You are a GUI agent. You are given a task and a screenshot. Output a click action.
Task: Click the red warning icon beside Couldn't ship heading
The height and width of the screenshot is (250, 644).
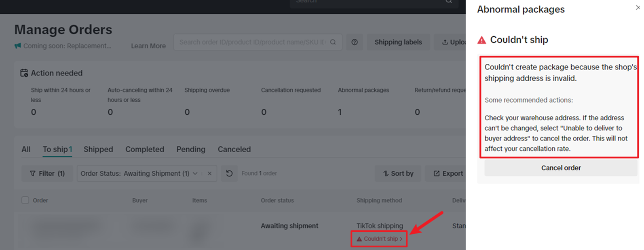(x=482, y=40)
